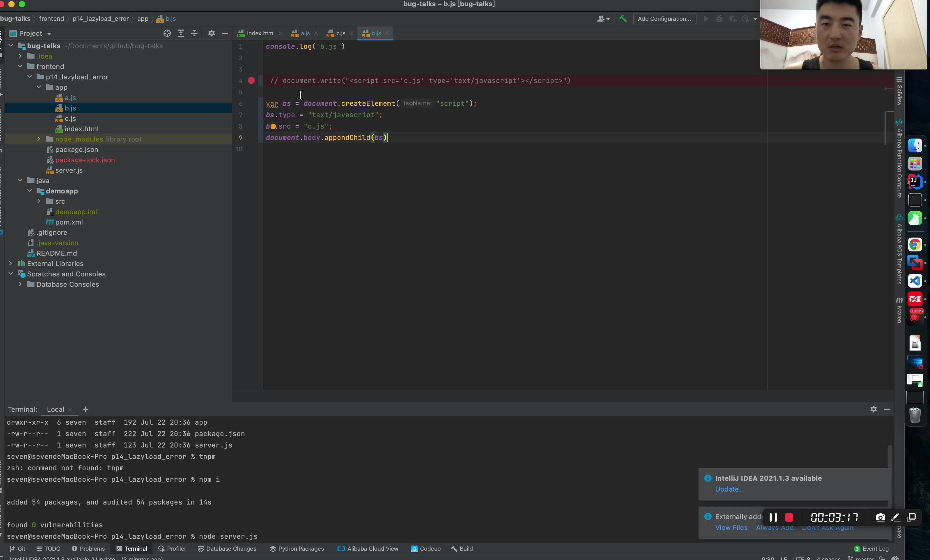Image resolution: width=930 pixels, height=560 pixels.
Task: Pause the screen recording
Action: 773,517
